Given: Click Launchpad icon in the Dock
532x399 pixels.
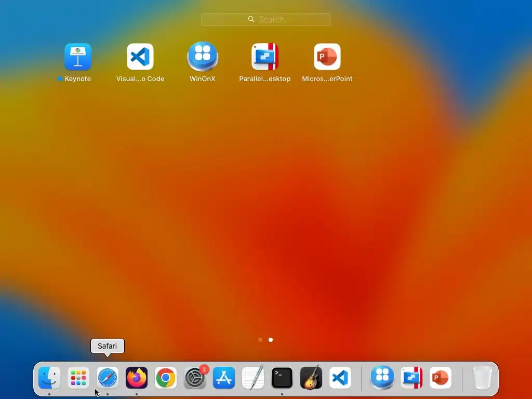Looking at the screenshot, I should (x=78, y=378).
